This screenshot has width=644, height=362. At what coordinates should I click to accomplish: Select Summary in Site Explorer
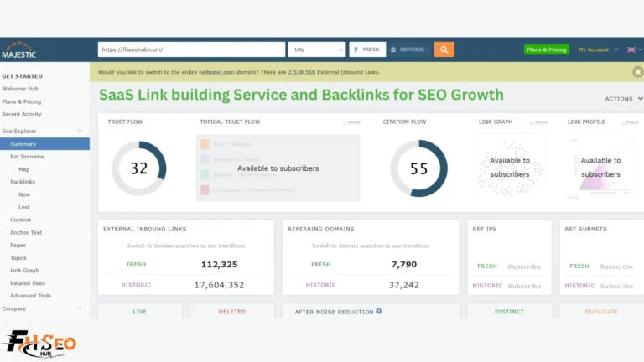pos(44,143)
